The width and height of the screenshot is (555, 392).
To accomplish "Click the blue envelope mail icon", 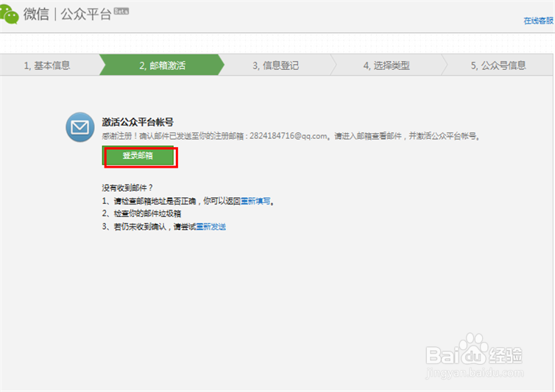I will pos(80,127).
